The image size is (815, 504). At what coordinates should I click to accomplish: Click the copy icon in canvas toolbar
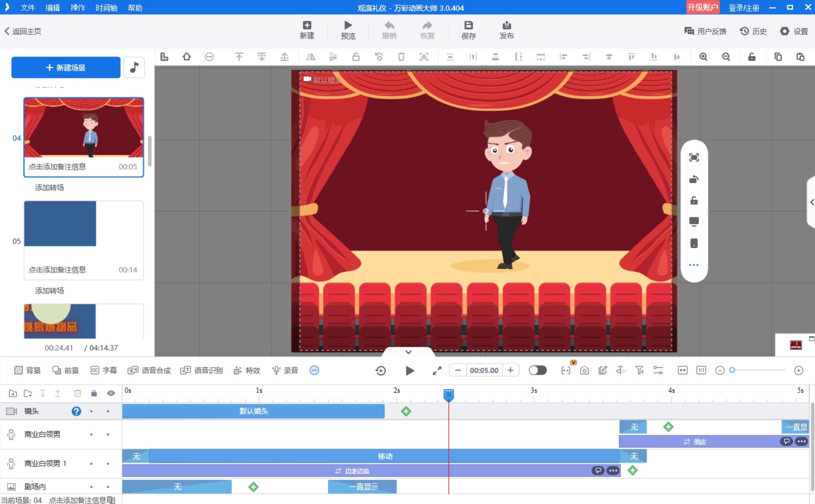coord(778,57)
